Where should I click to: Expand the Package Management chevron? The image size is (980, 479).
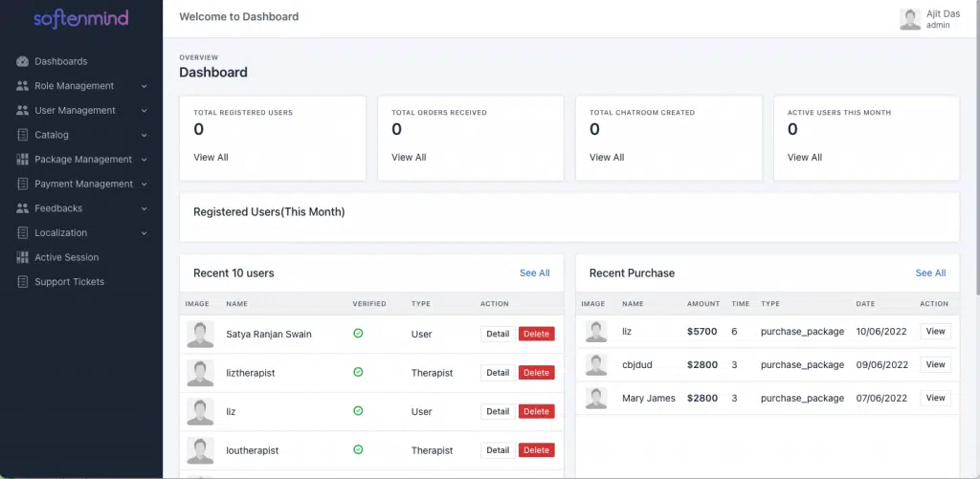(x=144, y=160)
